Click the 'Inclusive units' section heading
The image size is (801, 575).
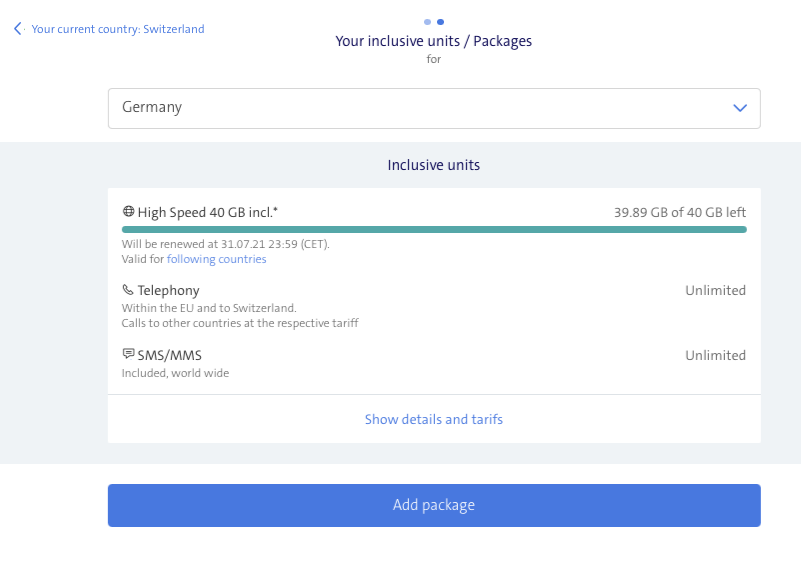pos(434,165)
